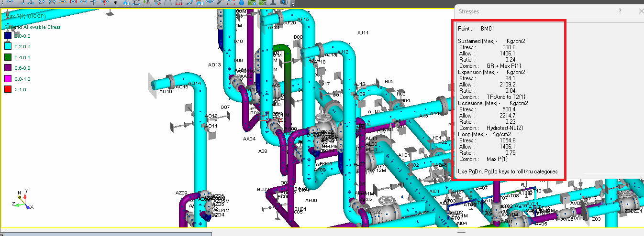
Task: Select the red >1.0 legend swatch
Action: pyautogui.click(x=8, y=89)
